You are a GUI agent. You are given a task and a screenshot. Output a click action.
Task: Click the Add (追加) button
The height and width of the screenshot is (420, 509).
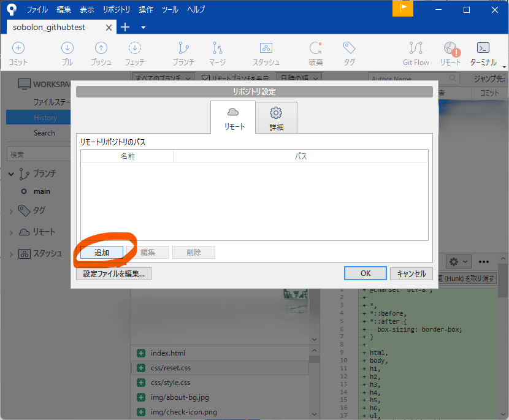(102, 252)
